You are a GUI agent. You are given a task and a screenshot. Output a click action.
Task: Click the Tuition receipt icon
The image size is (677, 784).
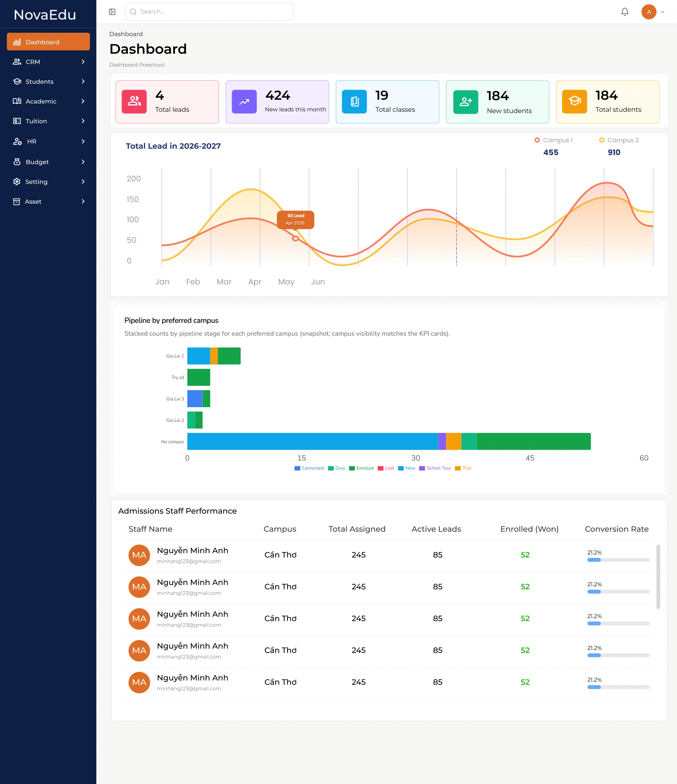click(x=17, y=121)
